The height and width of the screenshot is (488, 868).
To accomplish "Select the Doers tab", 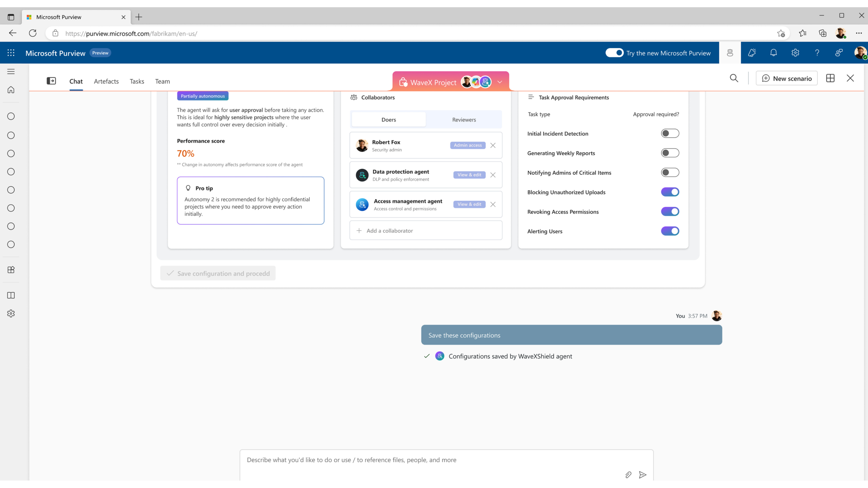I will (389, 120).
